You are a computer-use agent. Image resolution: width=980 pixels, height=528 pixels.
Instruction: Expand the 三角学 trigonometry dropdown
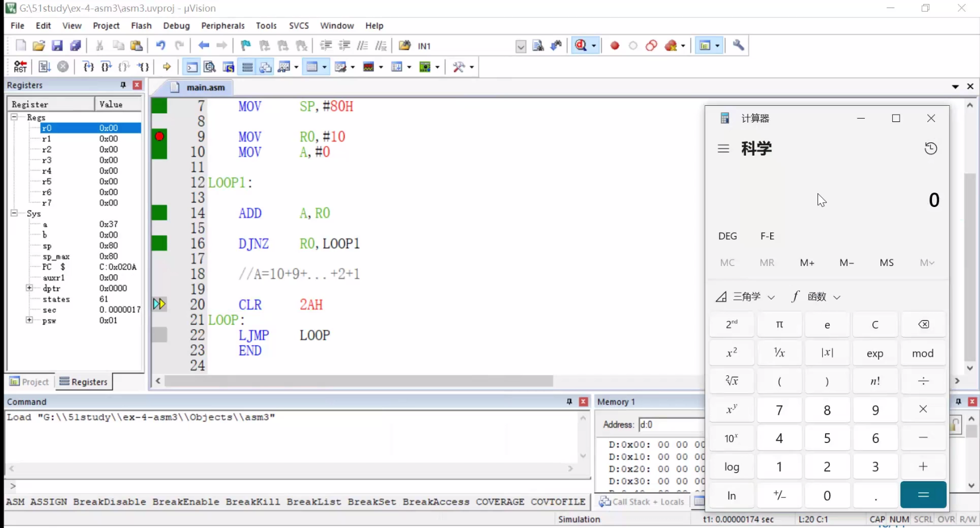[x=745, y=297]
